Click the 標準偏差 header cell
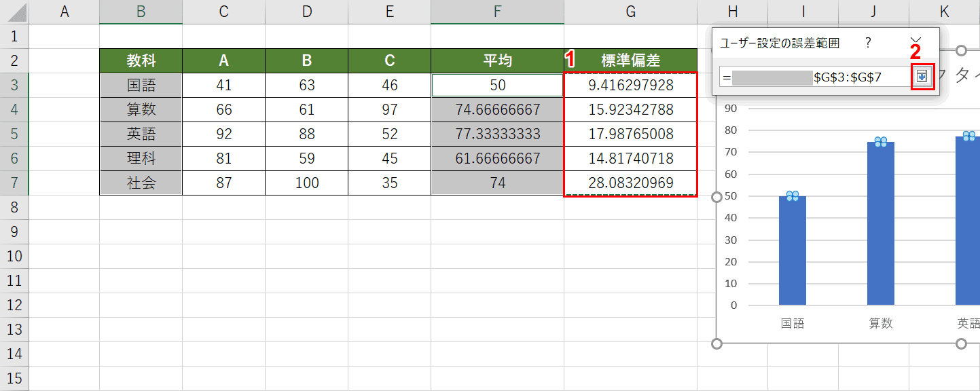The image size is (980, 391). [x=631, y=60]
